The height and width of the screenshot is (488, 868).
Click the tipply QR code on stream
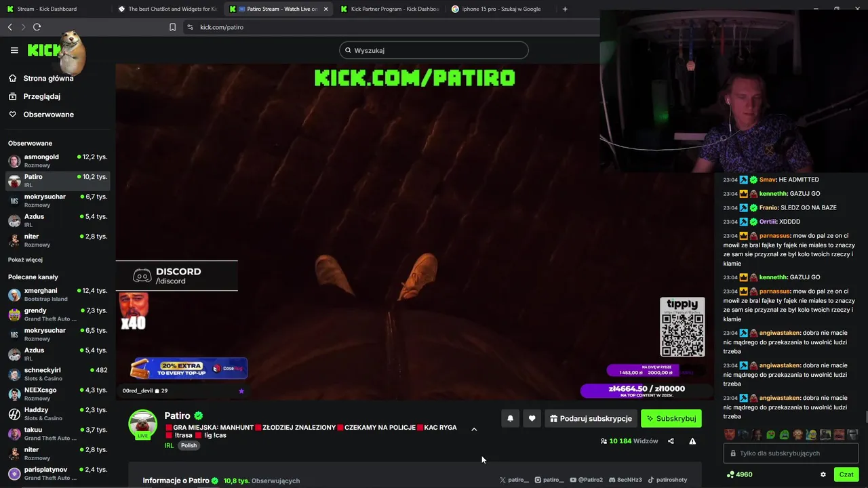tap(682, 334)
